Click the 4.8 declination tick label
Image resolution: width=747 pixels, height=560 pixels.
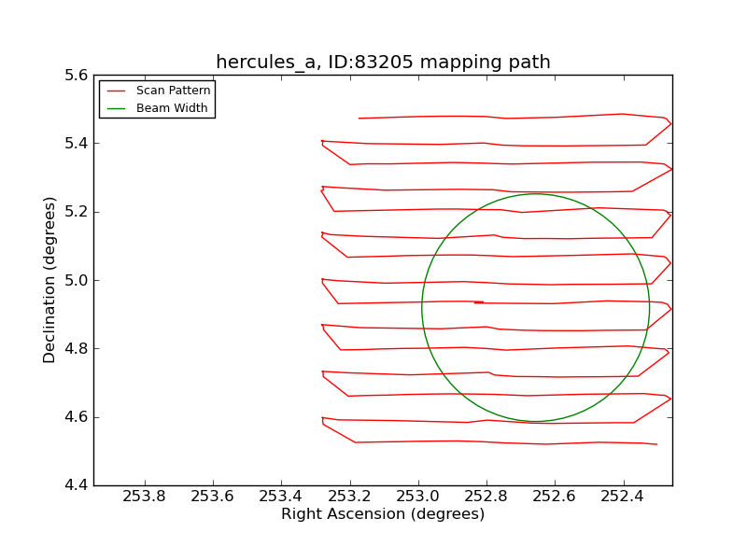pos(77,348)
